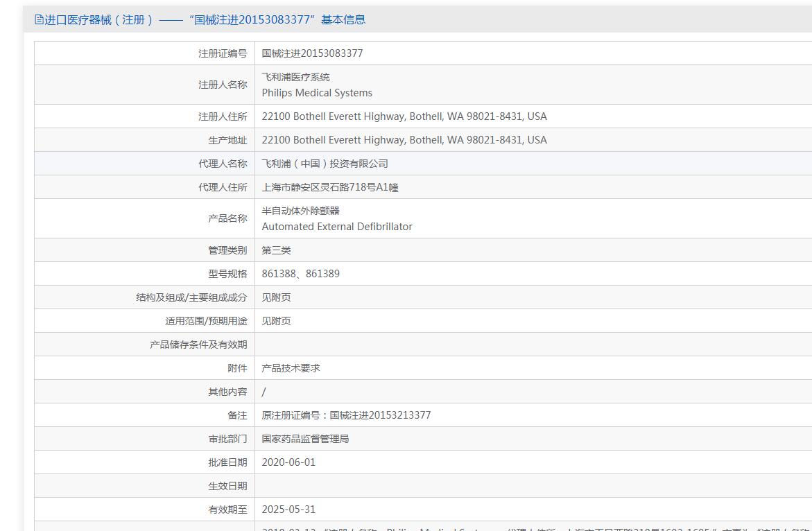Image resolution: width=812 pixels, height=531 pixels.
Task: Click the 产品储存条件及有效期 label
Action: (x=199, y=345)
